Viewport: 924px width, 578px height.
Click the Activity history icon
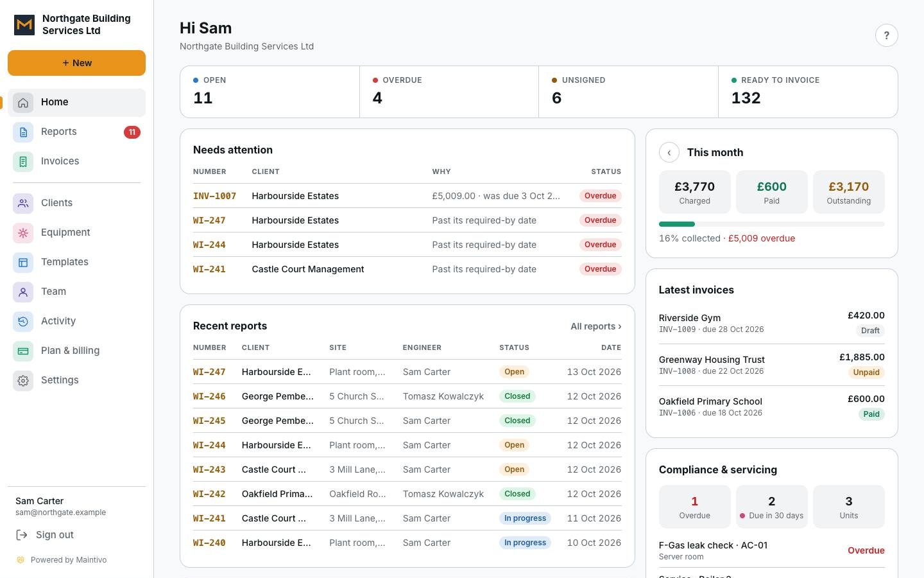pos(23,322)
